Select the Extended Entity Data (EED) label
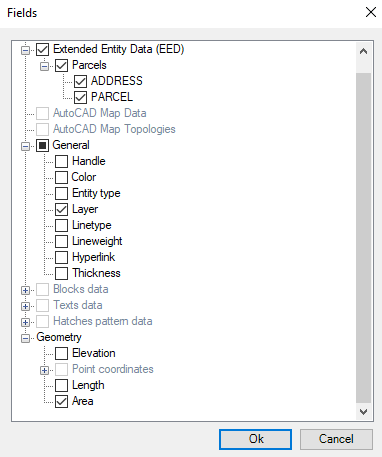This screenshot has width=382, height=457. tap(118, 49)
